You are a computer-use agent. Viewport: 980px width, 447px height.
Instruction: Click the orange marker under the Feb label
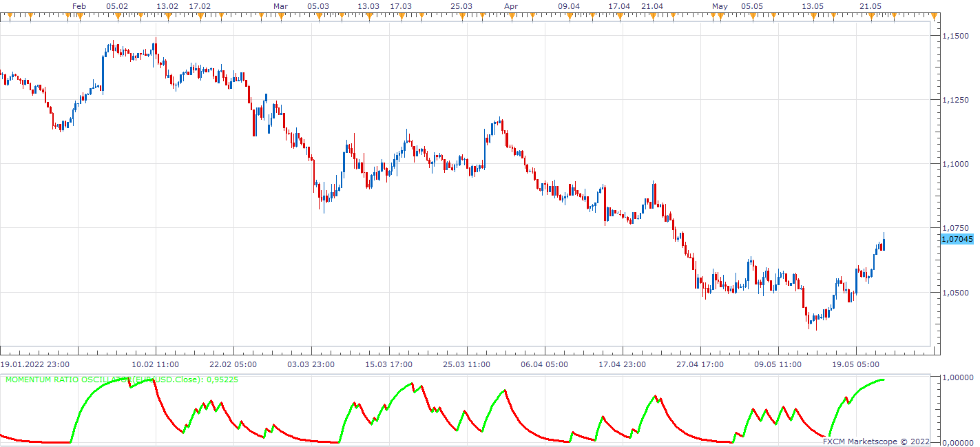tap(79, 17)
